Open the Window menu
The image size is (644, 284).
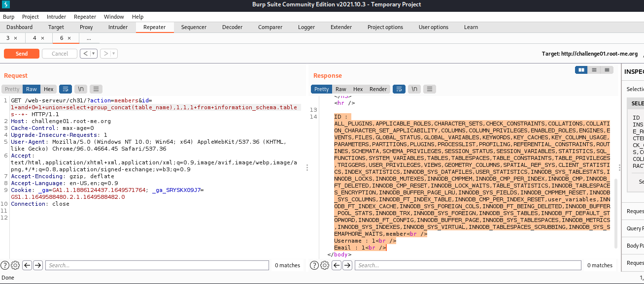pyautogui.click(x=114, y=17)
